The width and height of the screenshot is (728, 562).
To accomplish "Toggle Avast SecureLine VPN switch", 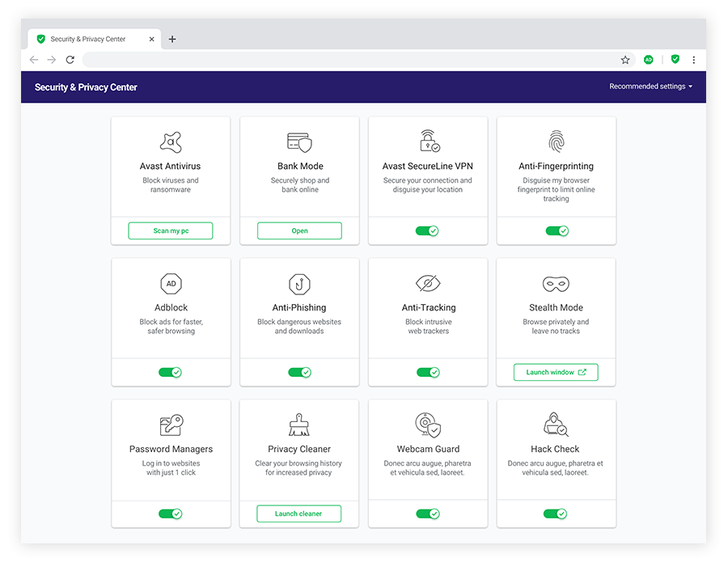I will 427,230.
